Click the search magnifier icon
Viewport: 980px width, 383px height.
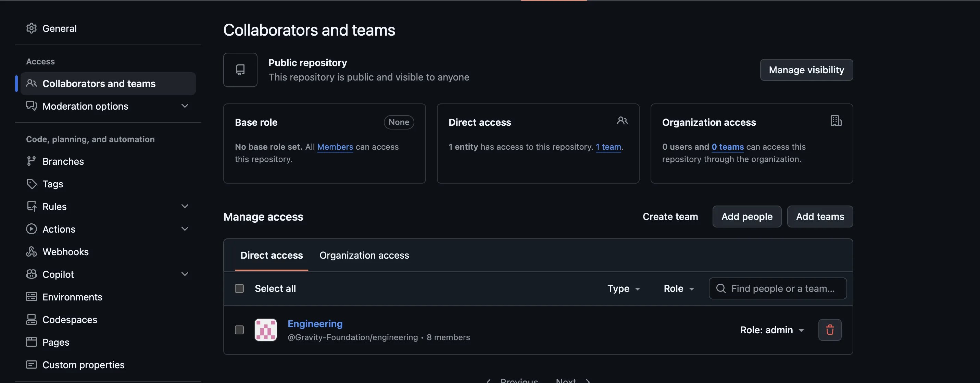[x=720, y=288]
